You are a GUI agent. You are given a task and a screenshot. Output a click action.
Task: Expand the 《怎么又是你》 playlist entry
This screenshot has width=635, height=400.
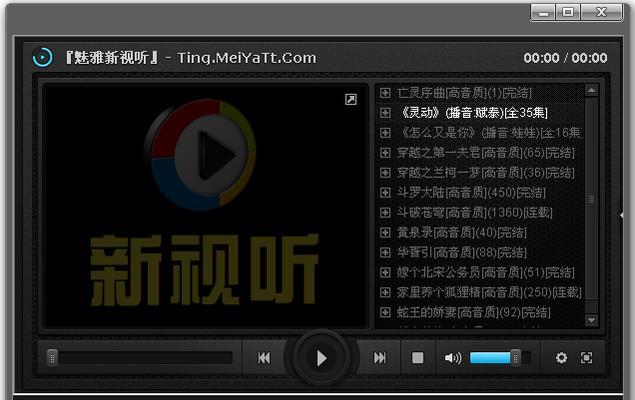[385, 133]
